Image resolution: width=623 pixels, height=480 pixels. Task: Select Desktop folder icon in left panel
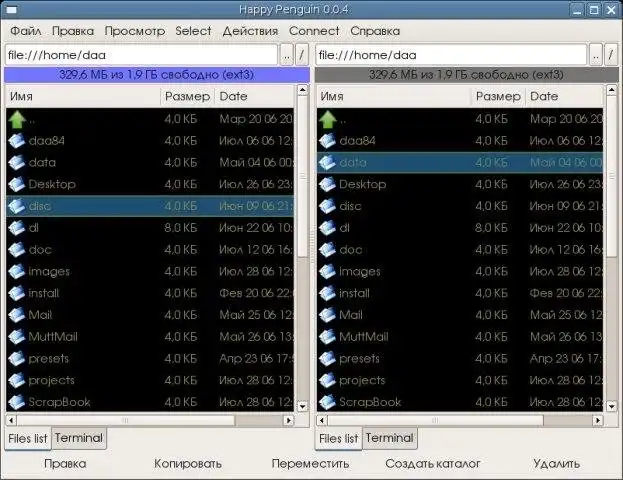tap(17, 184)
